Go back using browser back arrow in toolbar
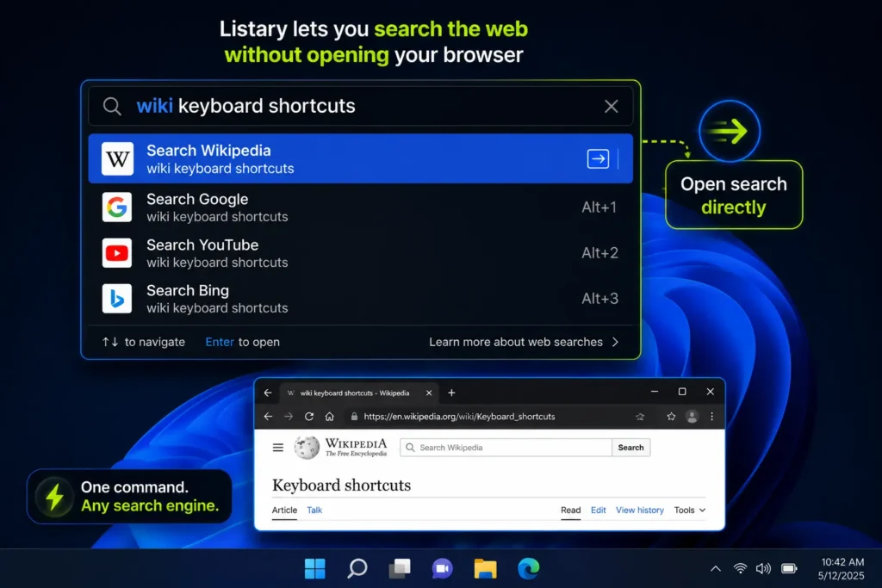The width and height of the screenshot is (882, 588). pos(269,417)
